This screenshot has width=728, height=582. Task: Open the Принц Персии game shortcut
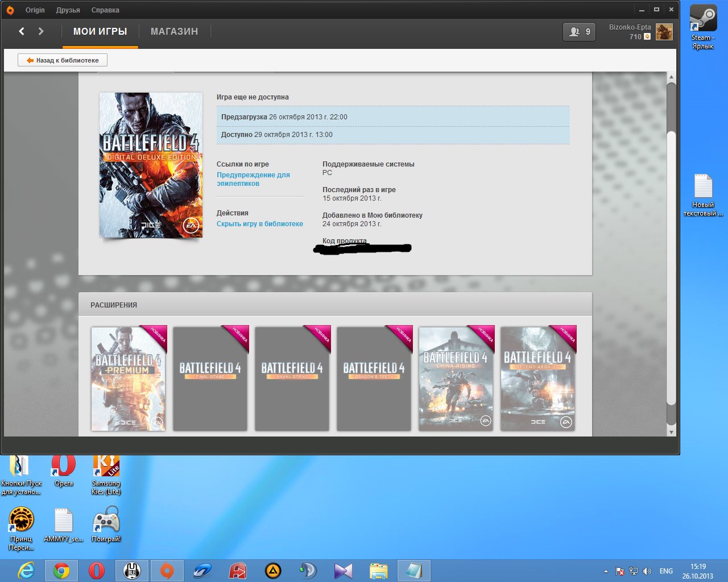click(21, 529)
